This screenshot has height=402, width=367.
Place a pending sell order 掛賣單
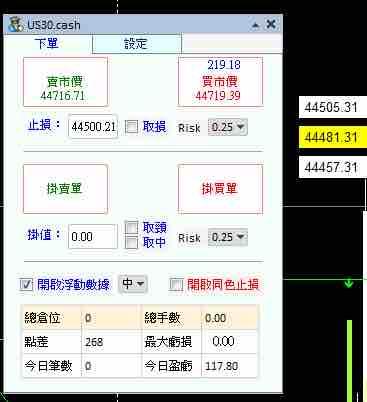(x=65, y=189)
